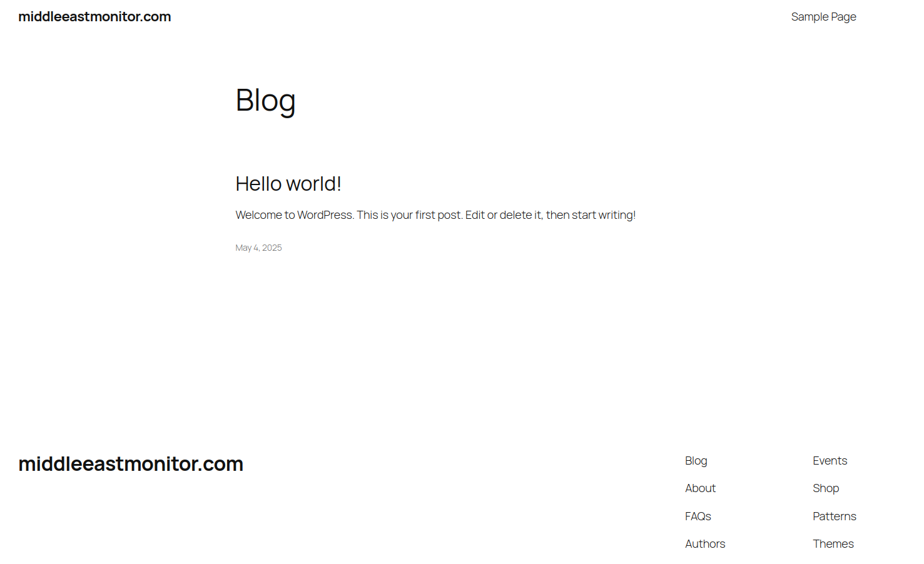Click the word WordPress in the post excerpt
Viewport: 924px width, 564px height.
tap(325, 215)
